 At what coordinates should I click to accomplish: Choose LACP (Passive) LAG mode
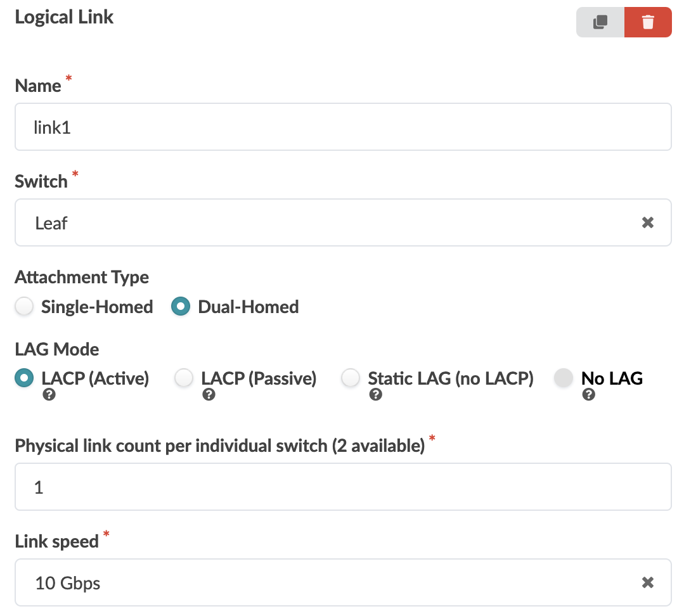click(184, 378)
